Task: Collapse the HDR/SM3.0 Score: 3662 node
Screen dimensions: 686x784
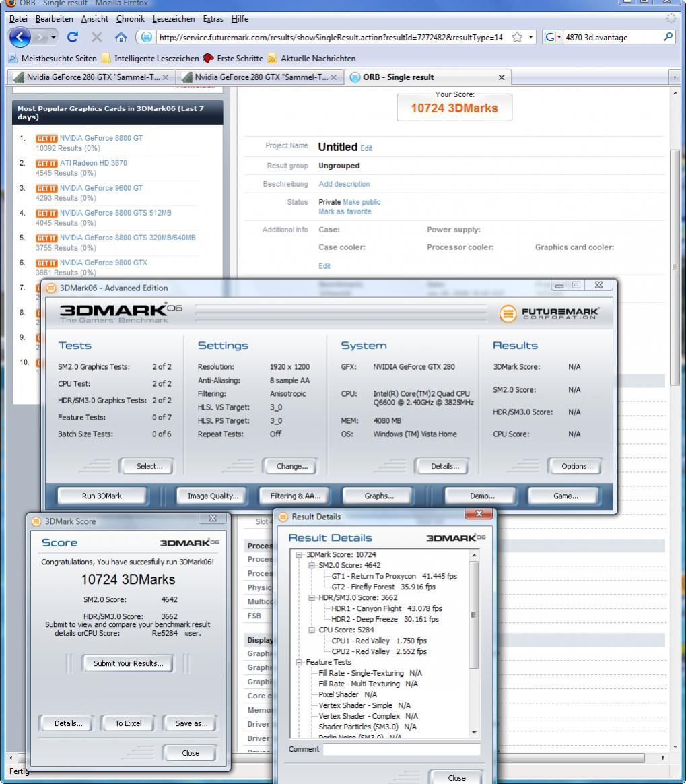Action: pos(311,598)
